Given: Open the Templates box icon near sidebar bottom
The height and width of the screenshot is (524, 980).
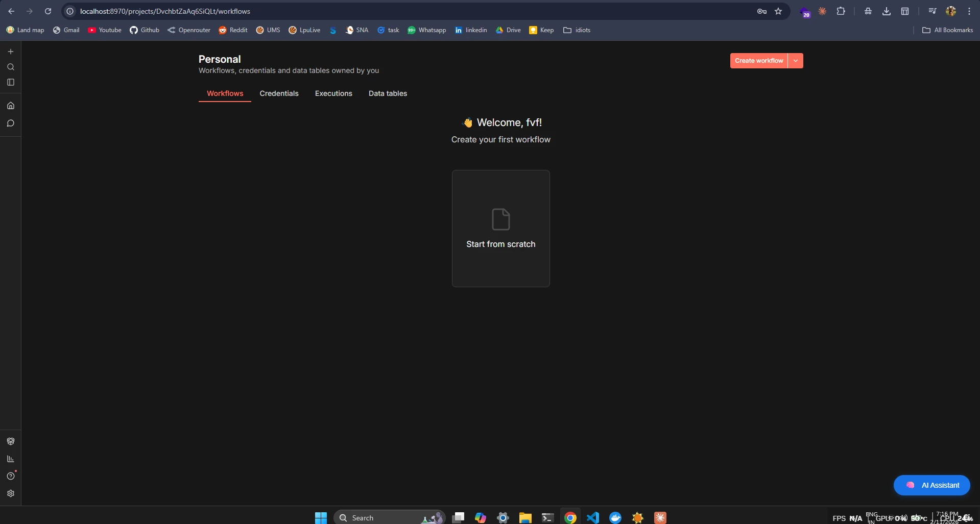Looking at the screenshot, I should 10,441.
